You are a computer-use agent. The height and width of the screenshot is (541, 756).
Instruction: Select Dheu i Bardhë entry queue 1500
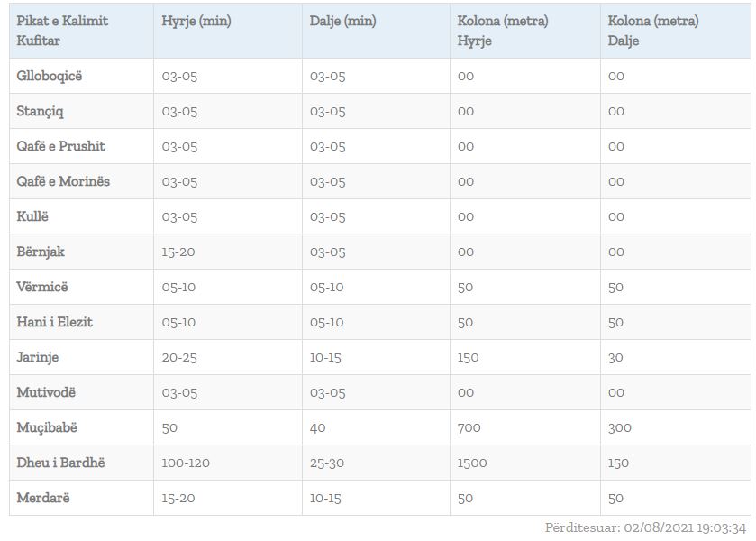[472, 463]
